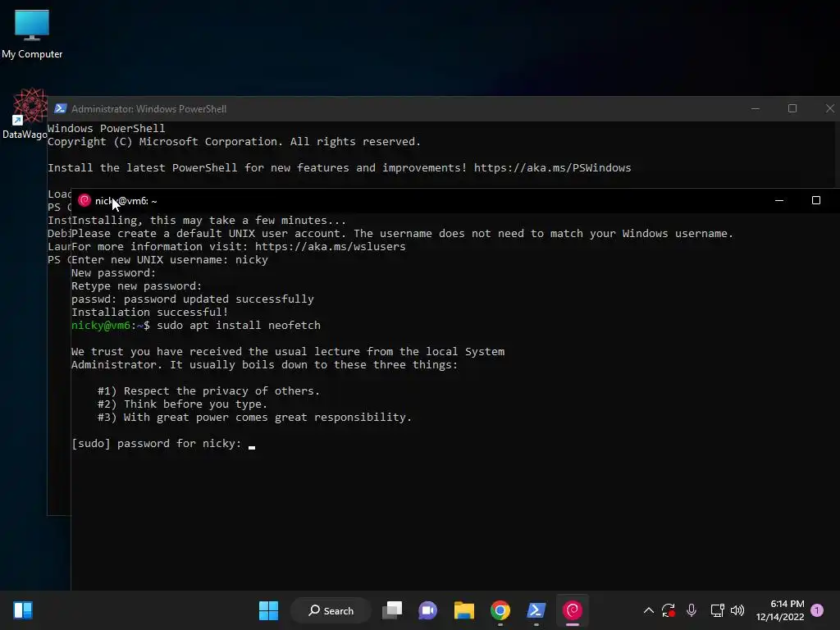The height and width of the screenshot is (630, 840).
Task: Click the '[sudo] password for nicky:' prompt
Action: [x=157, y=444]
